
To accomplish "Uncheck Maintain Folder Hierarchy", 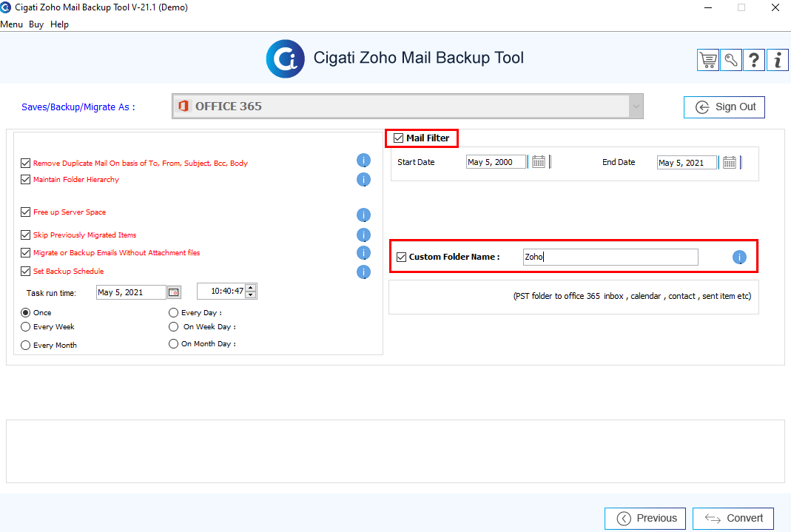I will [x=26, y=179].
